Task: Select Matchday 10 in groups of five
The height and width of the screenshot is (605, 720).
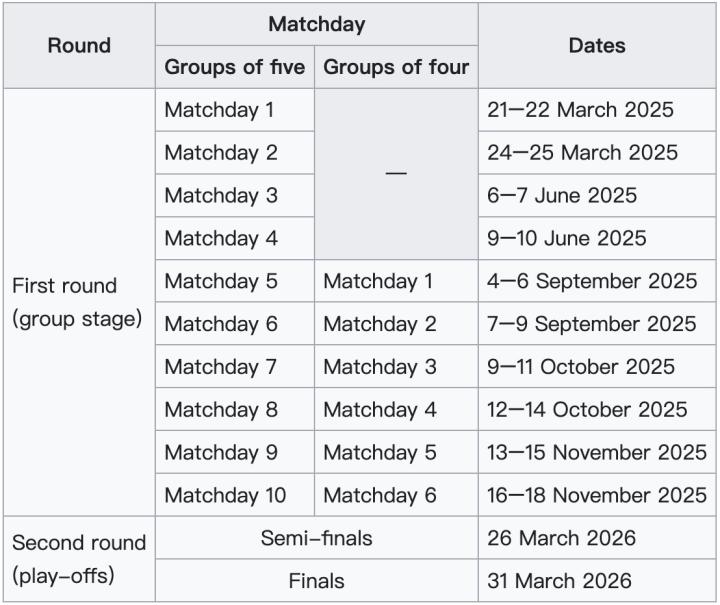Action: coord(225,495)
